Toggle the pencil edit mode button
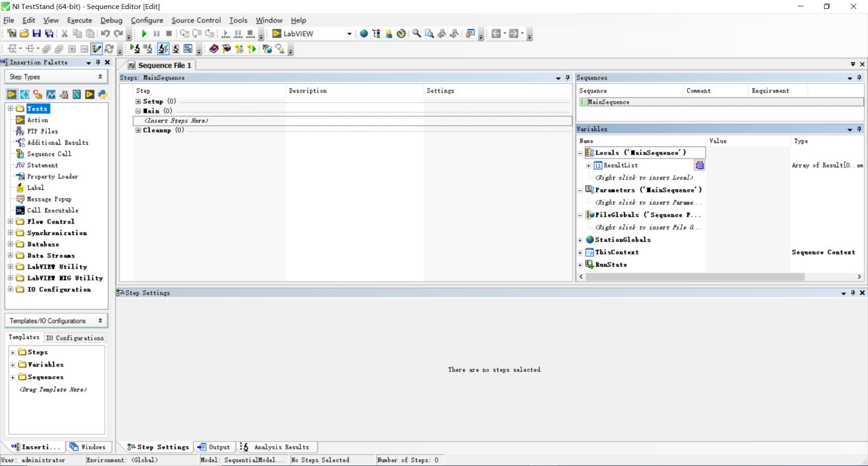The image size is (868, 466). click(96, 49)
